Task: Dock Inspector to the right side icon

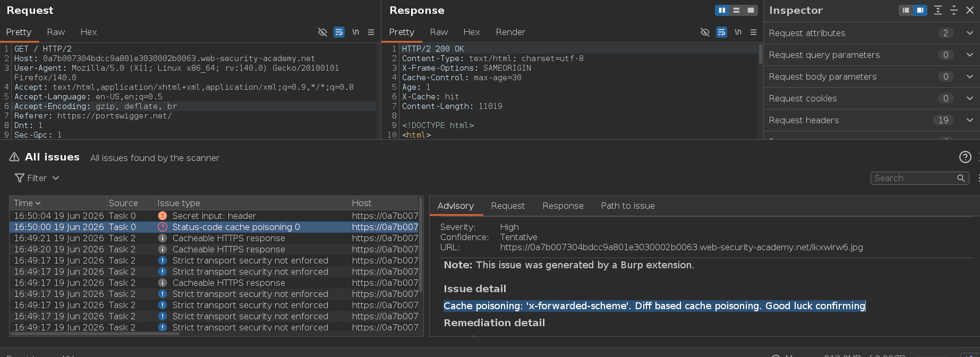Action: pos(920,10)
